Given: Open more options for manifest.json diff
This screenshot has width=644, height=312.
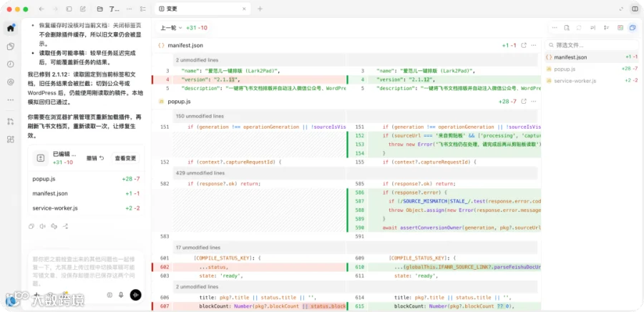Looking at the screenshot, I should [534, 45].
